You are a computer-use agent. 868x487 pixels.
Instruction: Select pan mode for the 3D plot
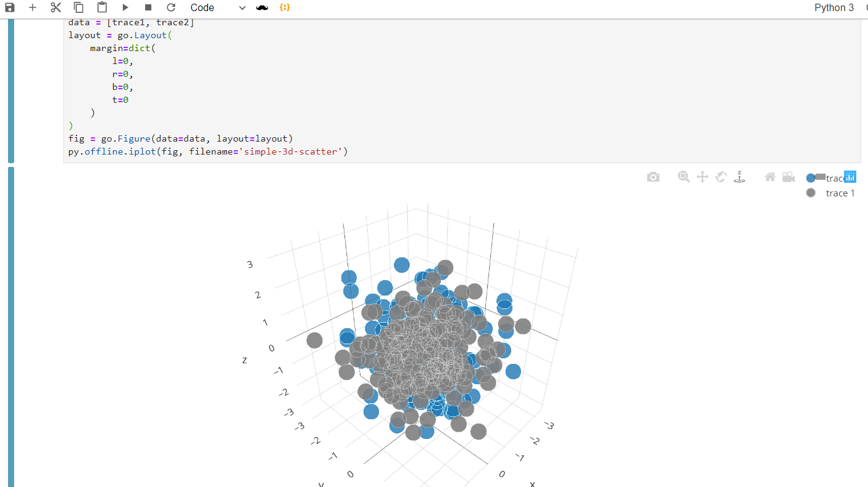tap(702, 177)
